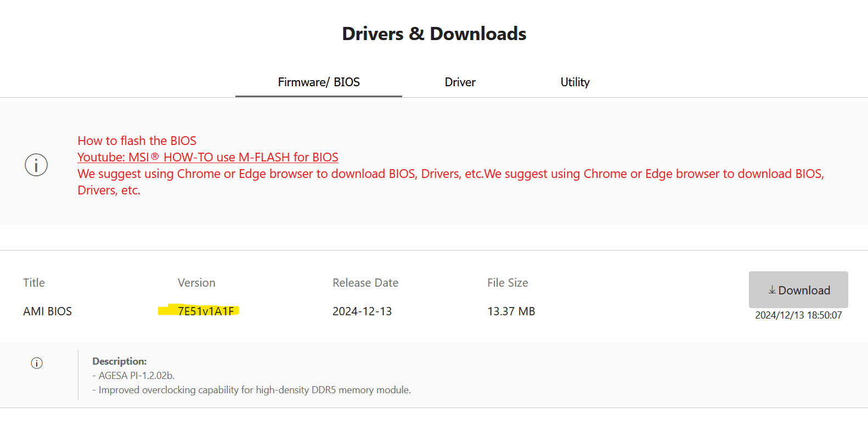Click the AMI BIOS title entry

48,311
